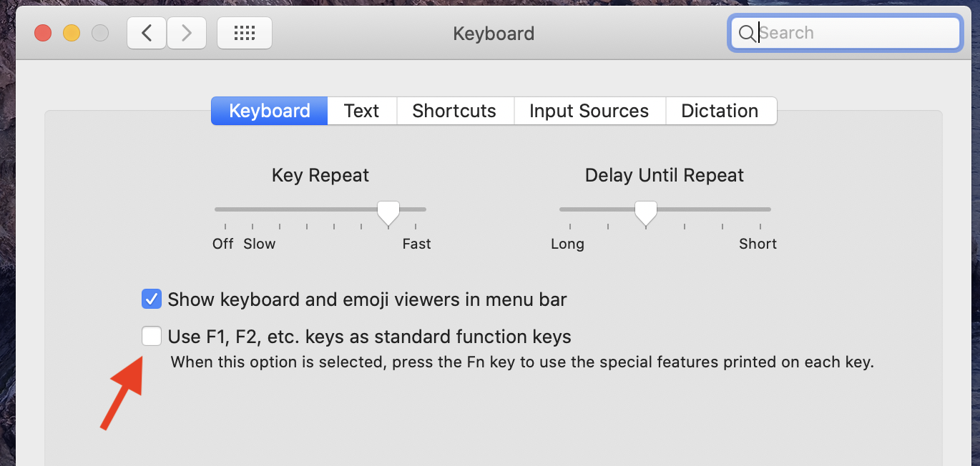Switch to the Text tab
Screen dimensions: 980x466
[361, 111]
